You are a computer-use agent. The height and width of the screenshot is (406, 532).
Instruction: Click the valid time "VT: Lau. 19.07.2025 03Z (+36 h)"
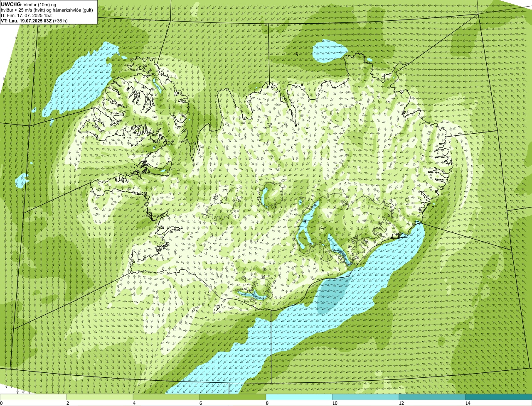pos(34,20)
